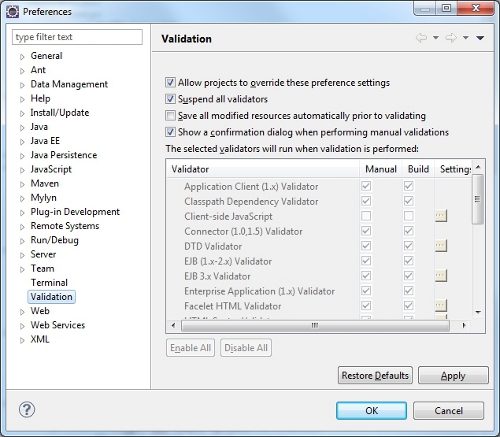
Task: Select Mylyn preference category
Action: 43,198
